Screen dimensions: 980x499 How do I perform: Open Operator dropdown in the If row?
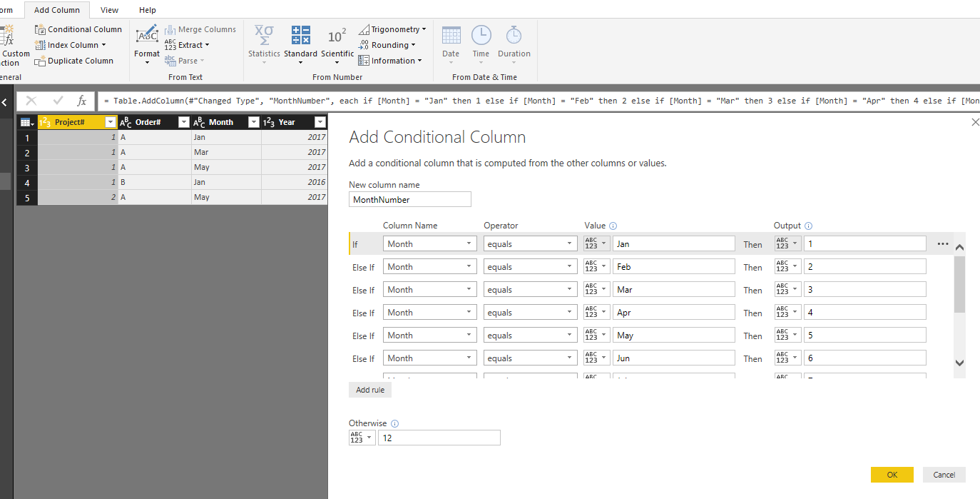(x=531, y=244)
